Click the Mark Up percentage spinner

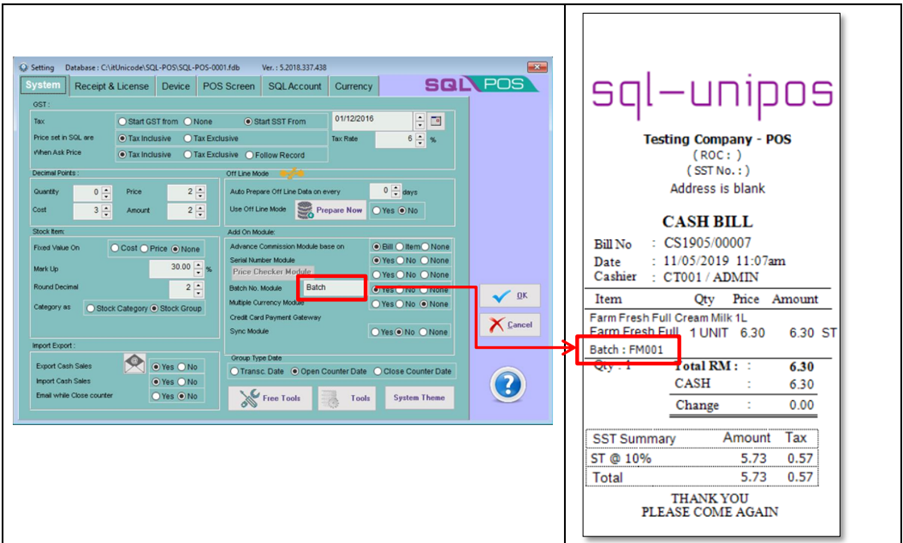point(198,268)
